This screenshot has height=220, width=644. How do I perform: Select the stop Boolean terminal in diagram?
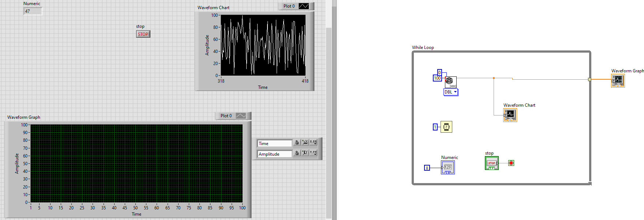pos(491,163)
